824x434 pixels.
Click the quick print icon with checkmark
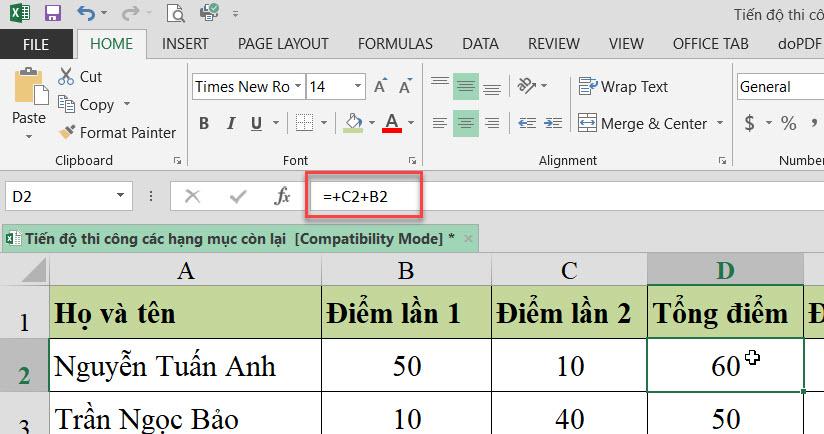click(x=209, y=13)
